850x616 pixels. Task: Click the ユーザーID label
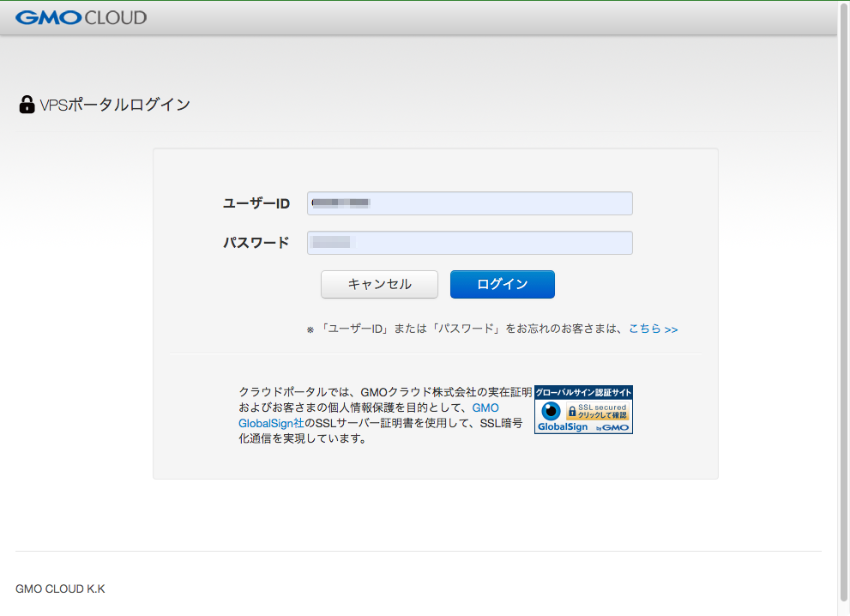pyautogui.click(x=256, y=203)
